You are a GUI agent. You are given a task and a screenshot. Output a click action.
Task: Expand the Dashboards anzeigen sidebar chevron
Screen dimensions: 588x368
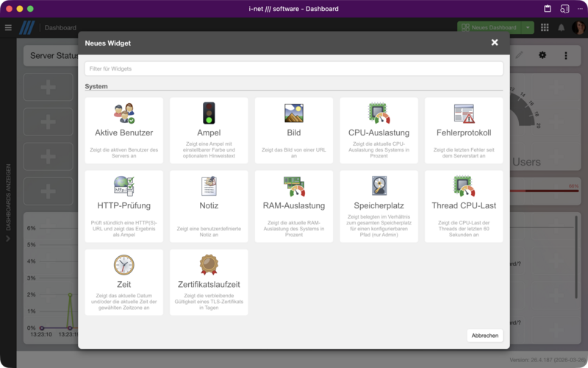(8, 238)
